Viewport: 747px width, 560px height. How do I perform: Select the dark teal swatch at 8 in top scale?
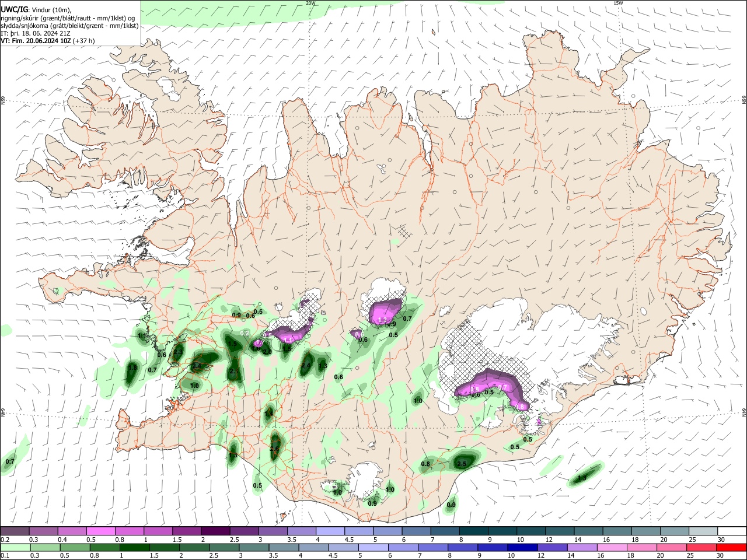coord(474,531)
